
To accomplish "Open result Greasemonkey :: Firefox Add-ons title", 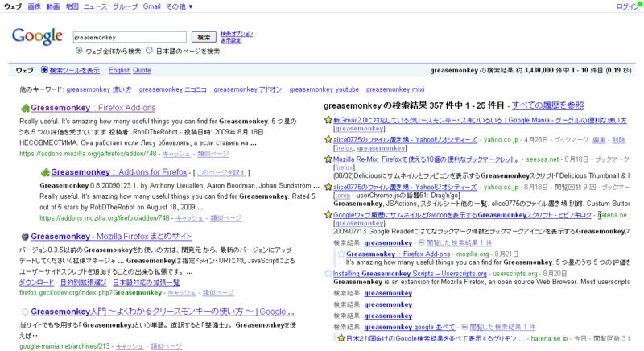I will coord(93,108).
